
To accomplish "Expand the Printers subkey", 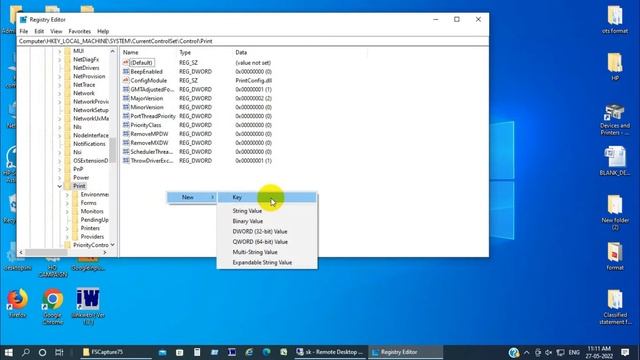I will [x=67, y=228].
